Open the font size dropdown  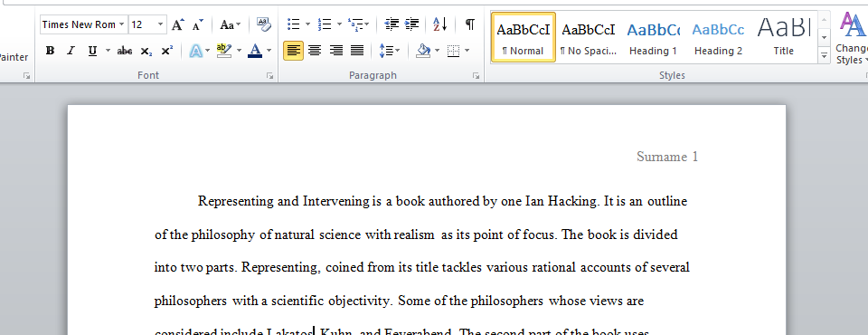click(161, 24)
